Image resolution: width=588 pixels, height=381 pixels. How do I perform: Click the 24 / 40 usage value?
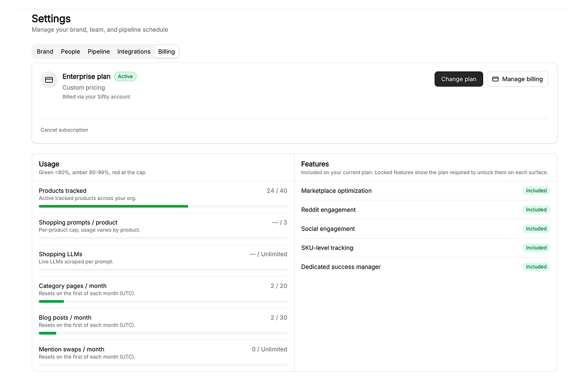pos(277,190)
